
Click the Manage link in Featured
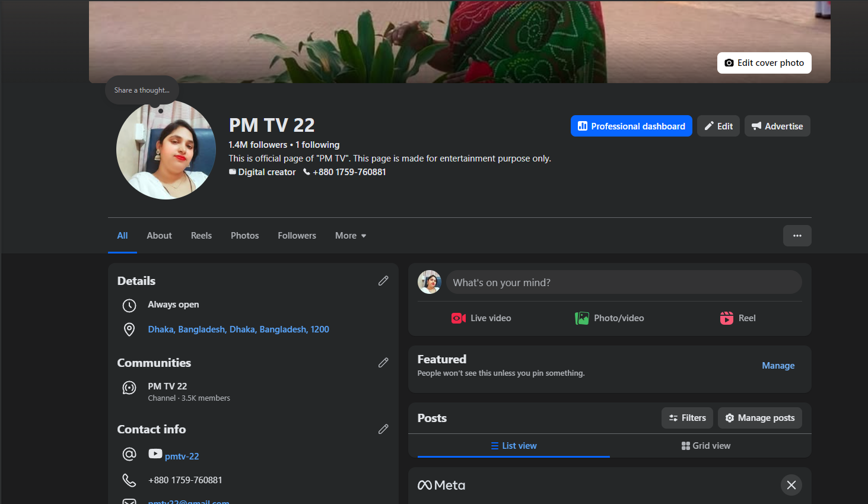pyautogui.click(x=778, y=366)
